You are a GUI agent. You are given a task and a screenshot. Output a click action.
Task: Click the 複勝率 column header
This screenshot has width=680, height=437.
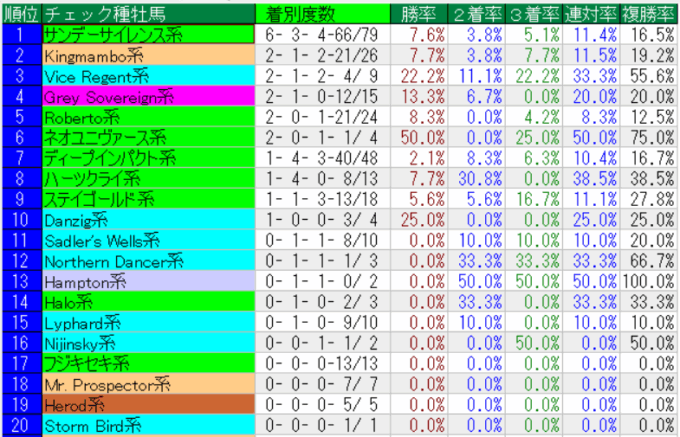[x=648, y=14]
